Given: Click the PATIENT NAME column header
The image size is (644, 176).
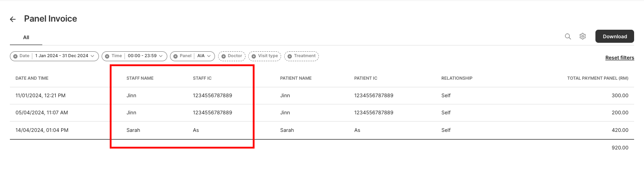Looking at the screenshot, I should click(x=296, y=78).
